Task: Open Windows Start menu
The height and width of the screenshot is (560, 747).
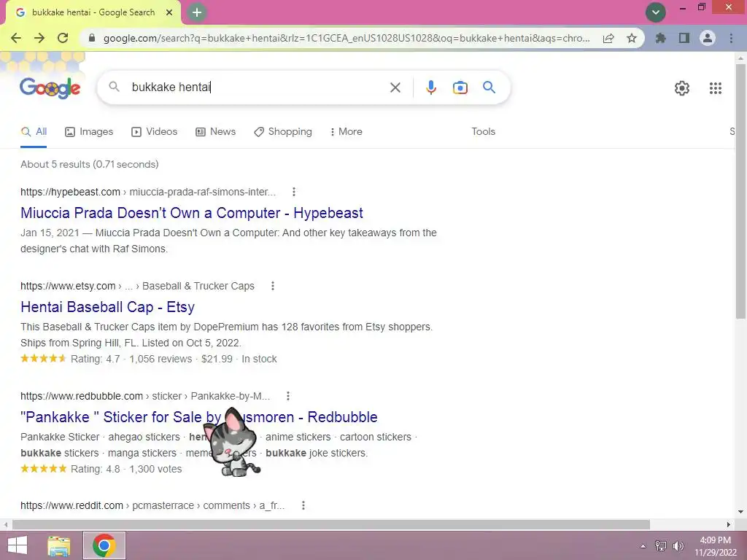Action: click(18, 545)
